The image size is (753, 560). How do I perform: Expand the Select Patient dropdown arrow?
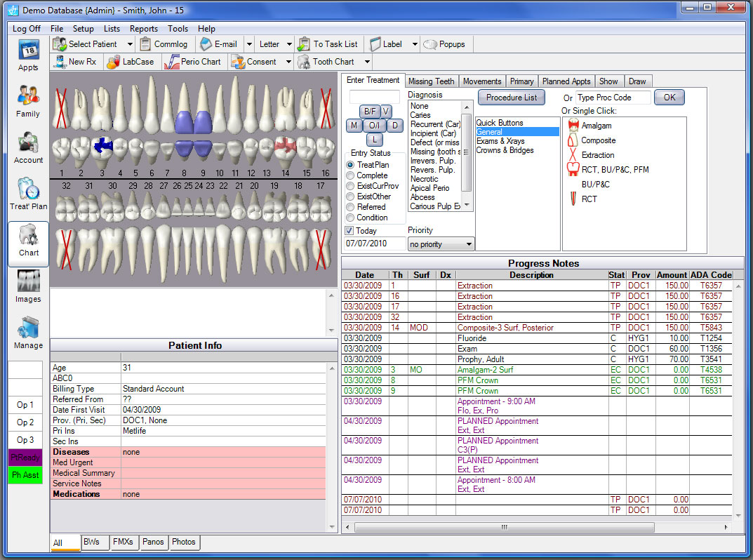[130, 44]
